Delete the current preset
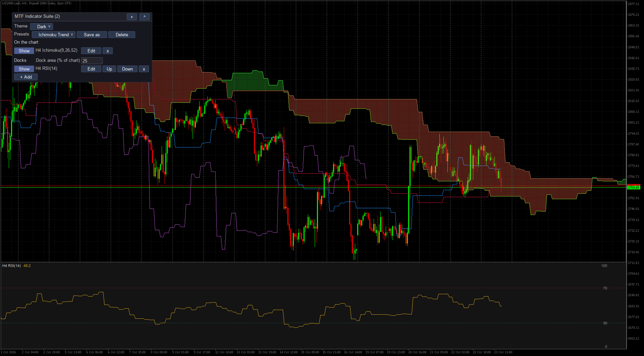 [122, 35]
